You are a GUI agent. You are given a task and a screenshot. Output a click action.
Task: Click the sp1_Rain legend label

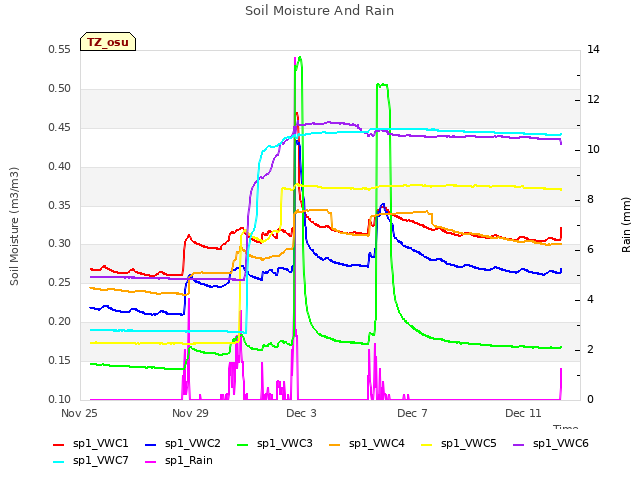[x=189, y=460]
